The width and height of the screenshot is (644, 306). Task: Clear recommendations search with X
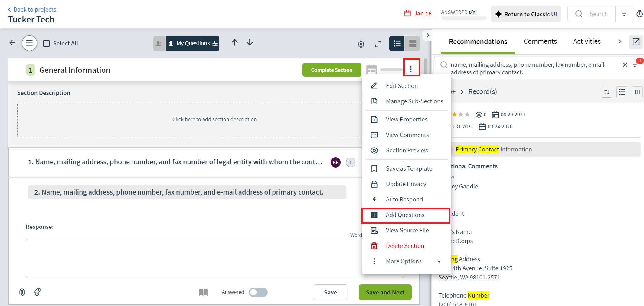click(625, 65)
